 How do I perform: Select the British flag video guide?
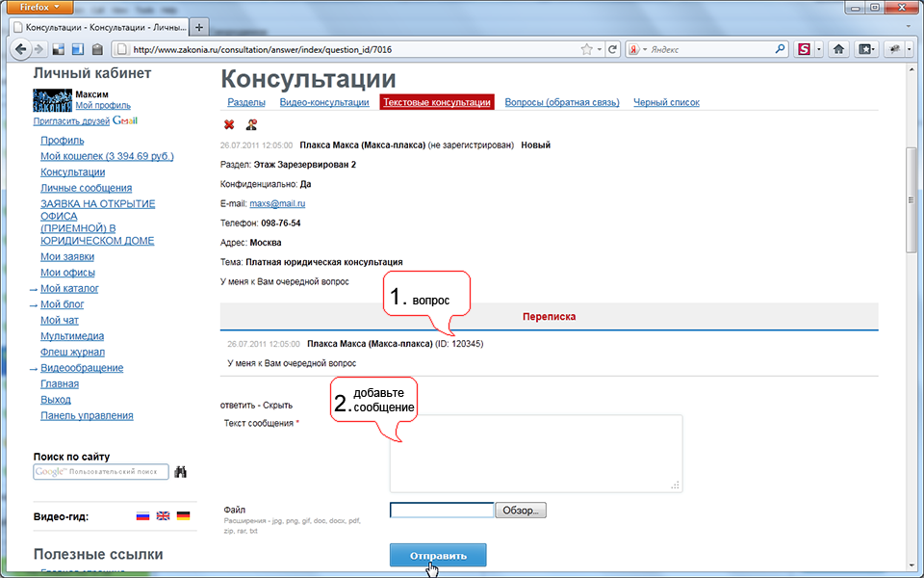[163, 516]
